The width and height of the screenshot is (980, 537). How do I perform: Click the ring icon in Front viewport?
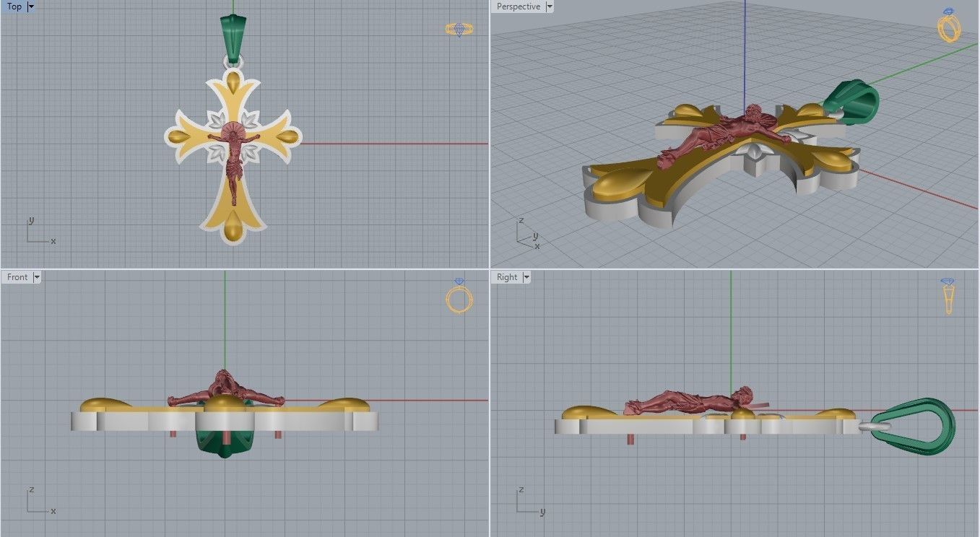(x=459, y=296)
